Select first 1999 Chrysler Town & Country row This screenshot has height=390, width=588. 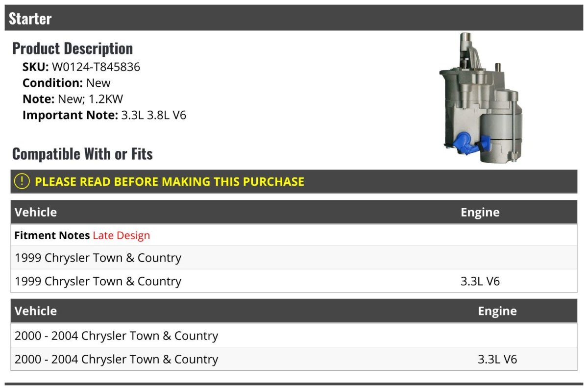click(98, 258)
